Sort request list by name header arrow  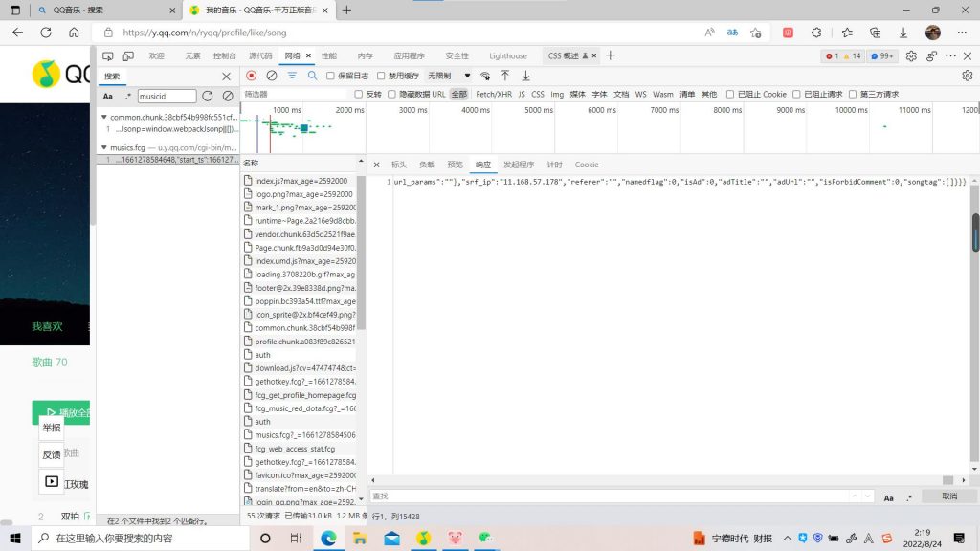(x=361, y=162)
